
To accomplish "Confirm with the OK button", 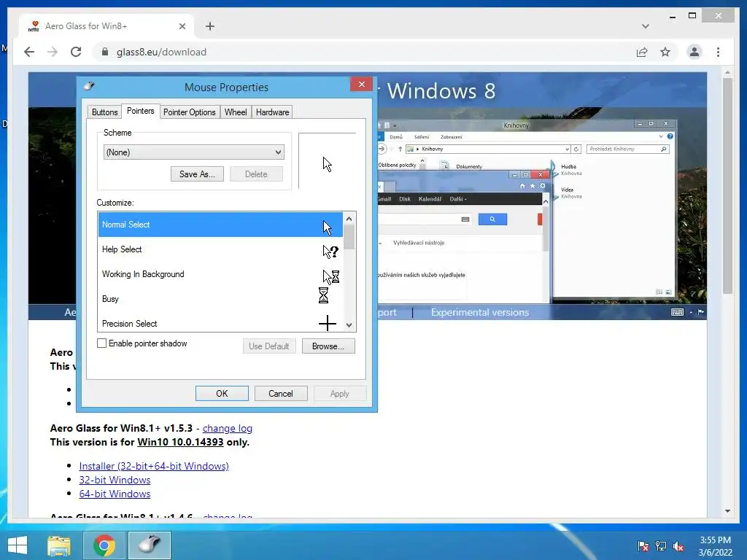I will click(x=222, y=393).
